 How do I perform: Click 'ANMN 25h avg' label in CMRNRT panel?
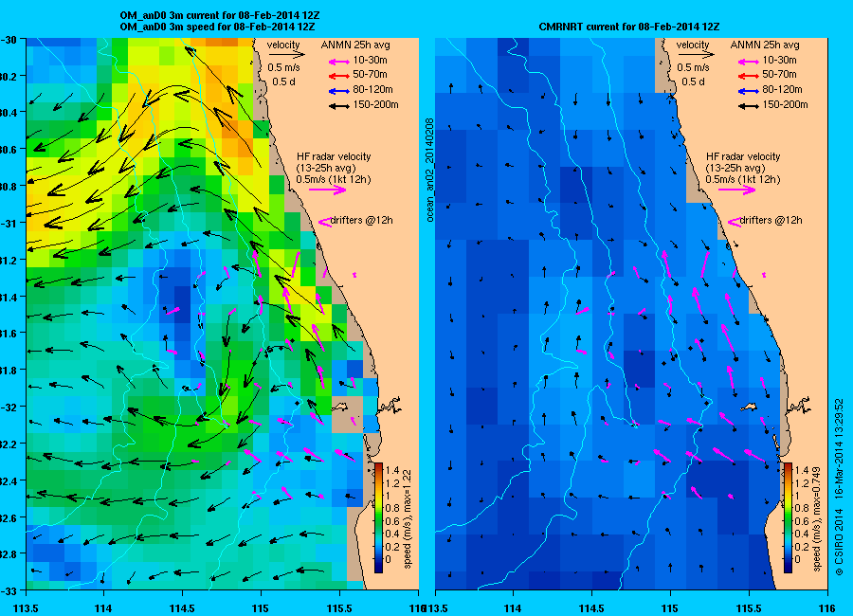[x=765, y=45]
